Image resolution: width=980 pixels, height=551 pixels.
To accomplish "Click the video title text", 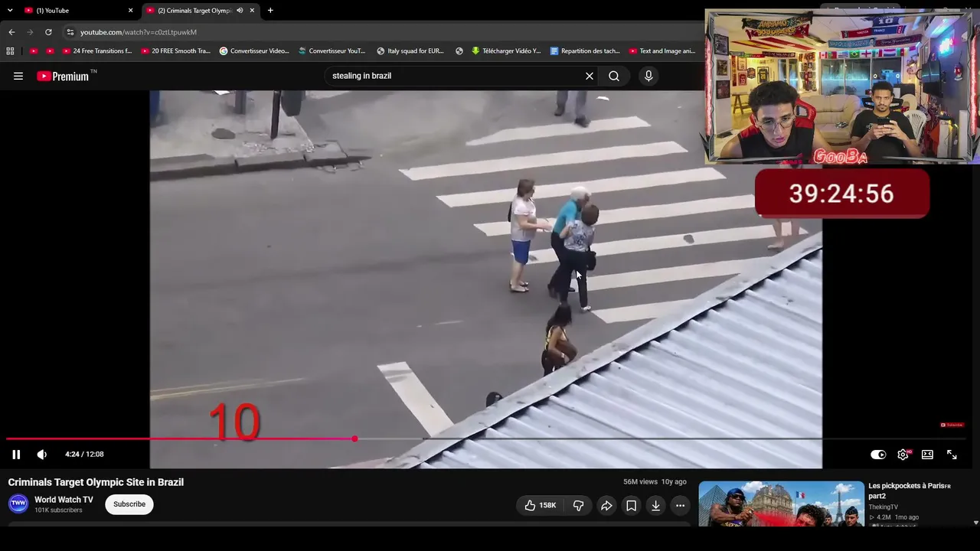I will 96,482.
